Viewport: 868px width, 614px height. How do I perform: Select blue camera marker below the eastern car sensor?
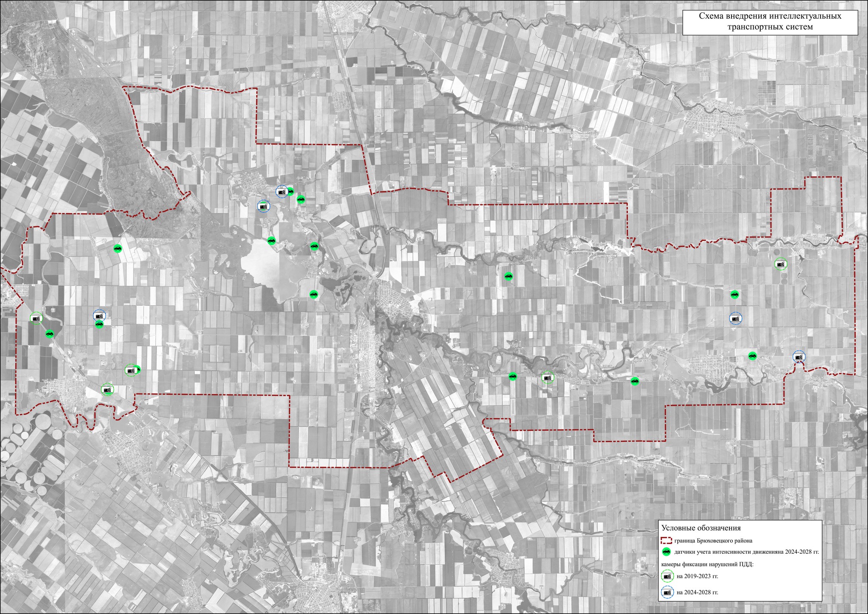[735, 318]
